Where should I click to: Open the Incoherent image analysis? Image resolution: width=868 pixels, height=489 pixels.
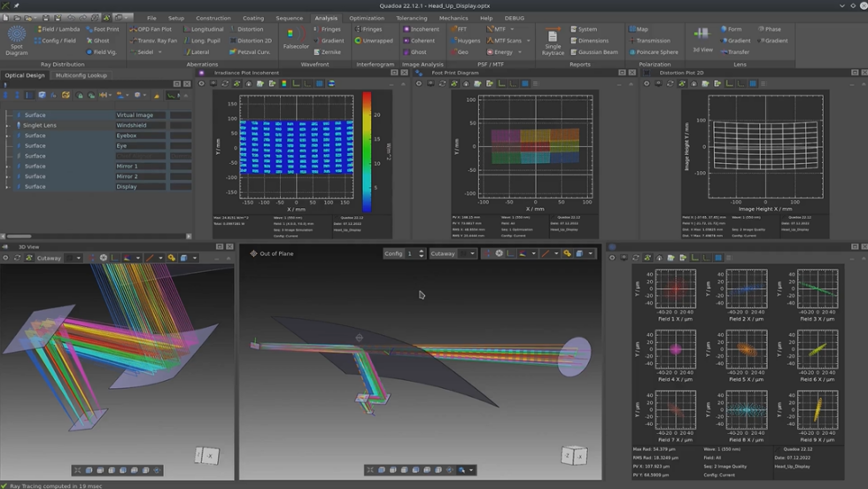click(x=422, y=29)
